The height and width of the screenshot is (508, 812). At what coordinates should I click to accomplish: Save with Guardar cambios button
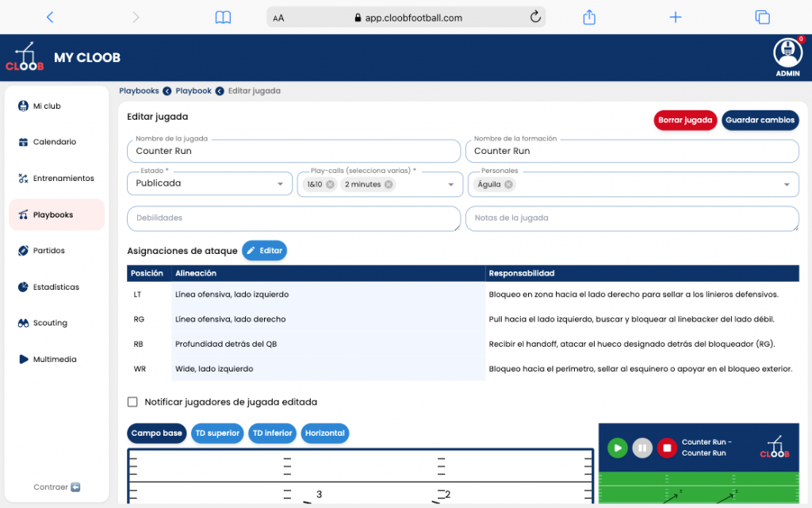760,121
